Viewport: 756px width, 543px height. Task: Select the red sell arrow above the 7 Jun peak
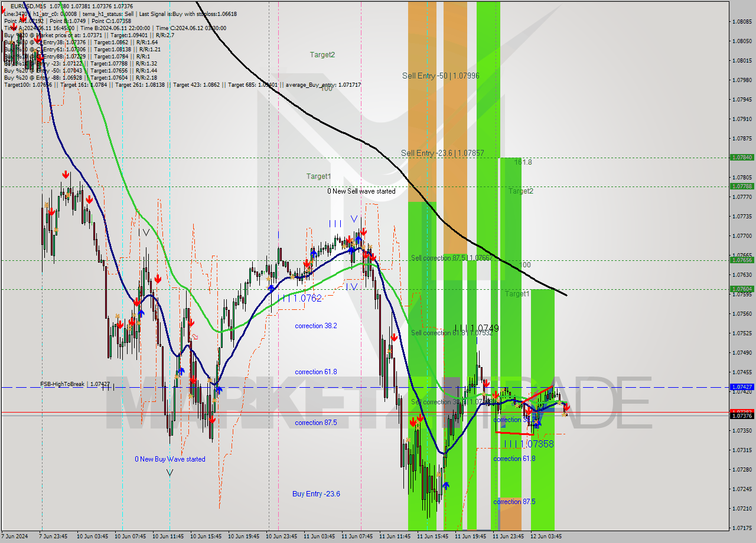click(65, 175)
